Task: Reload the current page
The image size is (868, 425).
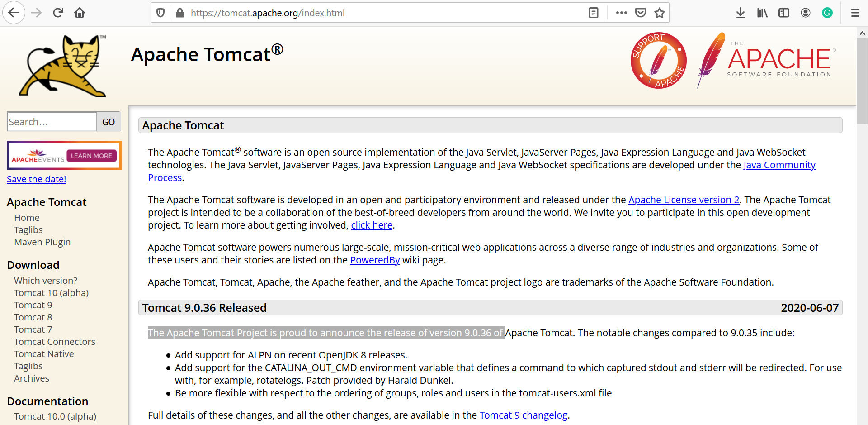Action: [x=58, y=13]
